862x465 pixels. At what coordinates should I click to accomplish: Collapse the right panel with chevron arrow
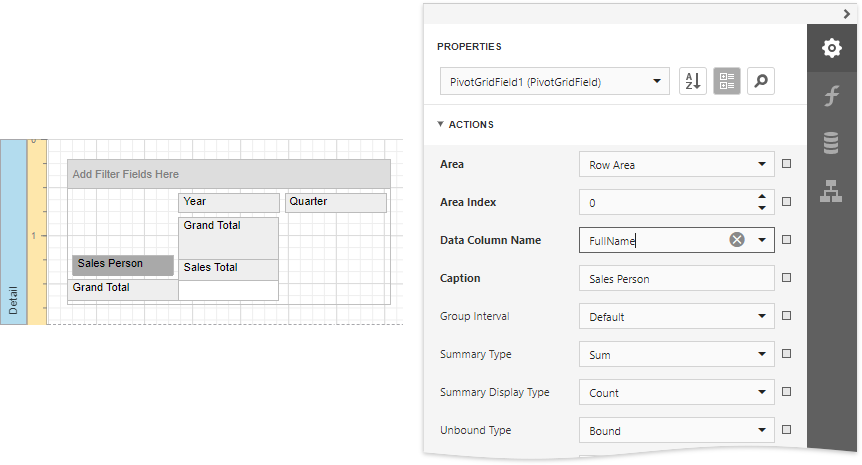coord(846,13)
